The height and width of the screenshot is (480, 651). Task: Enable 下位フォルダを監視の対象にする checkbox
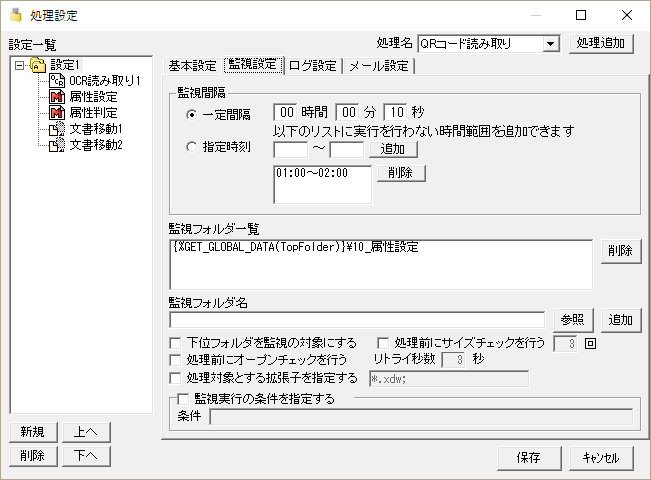pyautogui.click(x=175, y=343)
